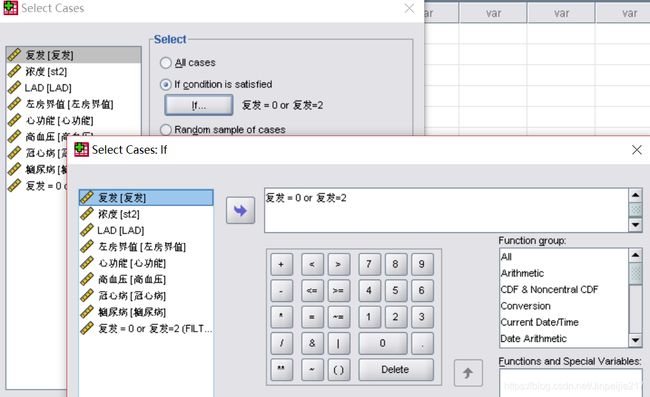Click keypad digit 5

(395, 291)
